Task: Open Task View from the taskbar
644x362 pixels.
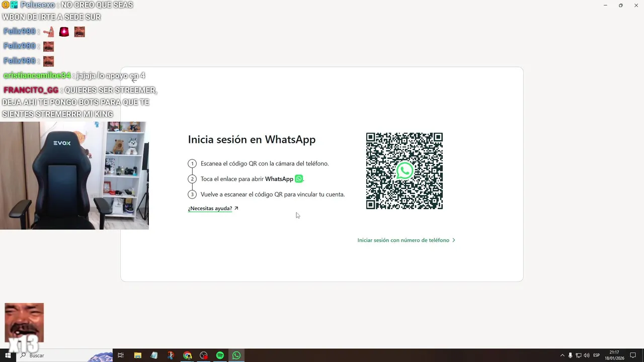Action: [121, 355]
